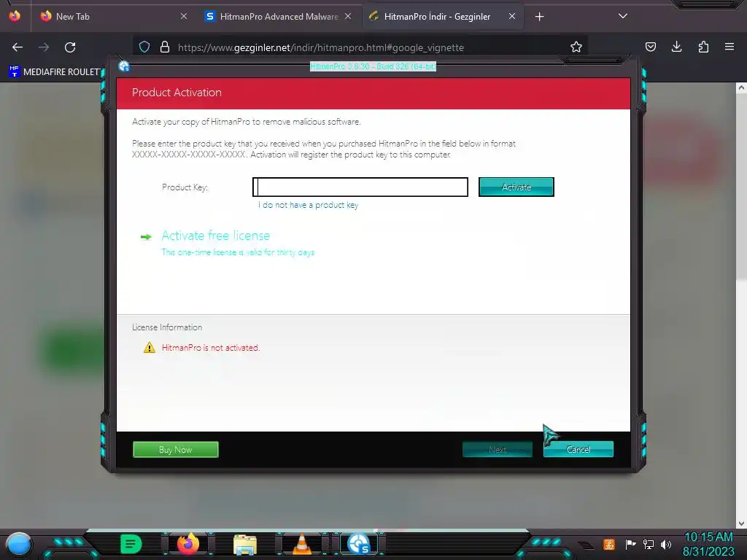Click the network tray icon
This screenshot has width=747, height=560.
point(649,544)
